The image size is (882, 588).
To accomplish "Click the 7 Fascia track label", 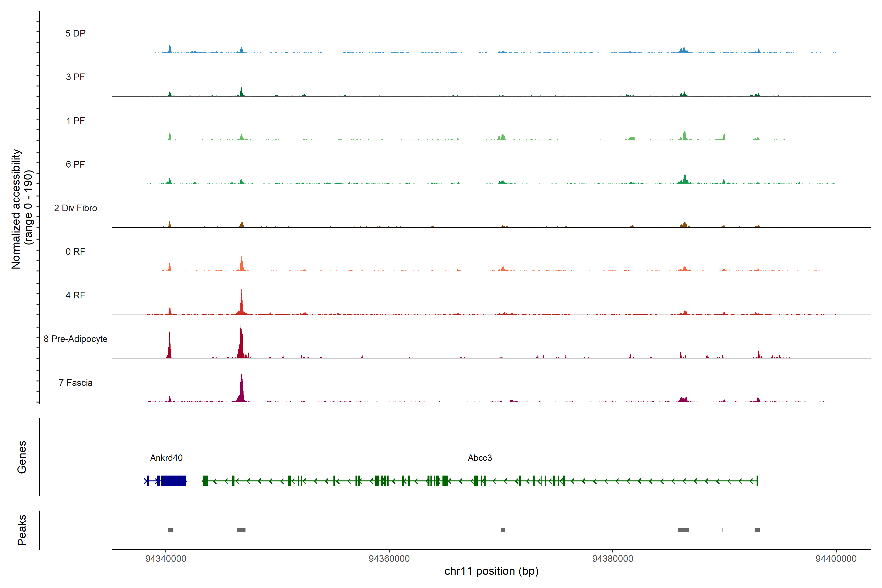I will [75, 383].
